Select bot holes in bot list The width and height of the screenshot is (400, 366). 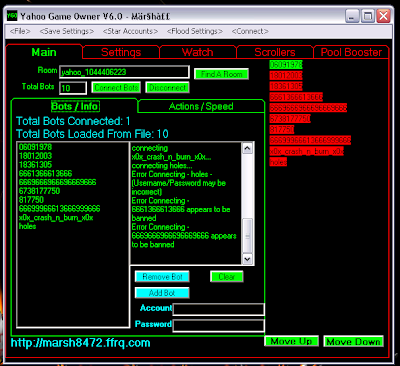(27, 226)
